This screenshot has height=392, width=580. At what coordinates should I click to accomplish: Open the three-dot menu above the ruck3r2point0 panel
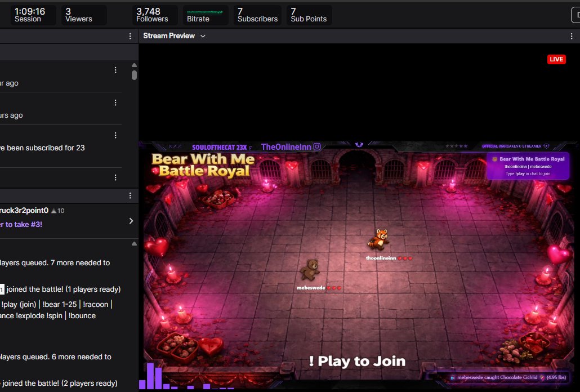130,195
